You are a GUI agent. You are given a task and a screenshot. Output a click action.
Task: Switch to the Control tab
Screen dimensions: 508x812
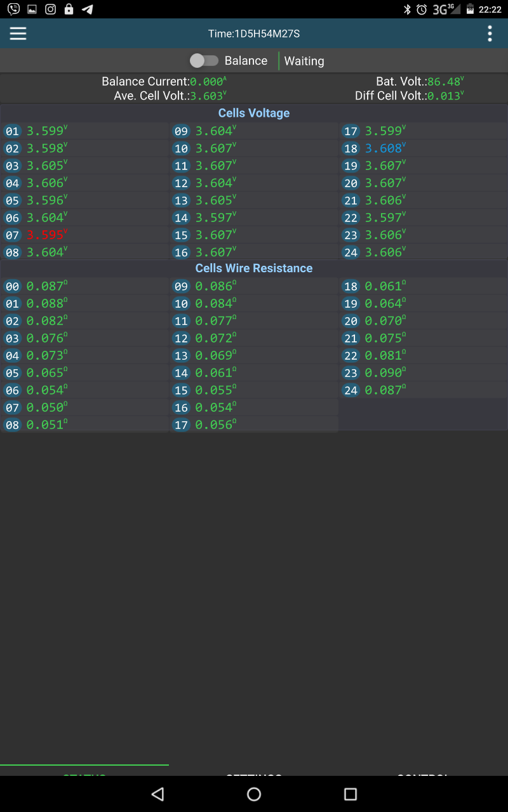[423, 773]
